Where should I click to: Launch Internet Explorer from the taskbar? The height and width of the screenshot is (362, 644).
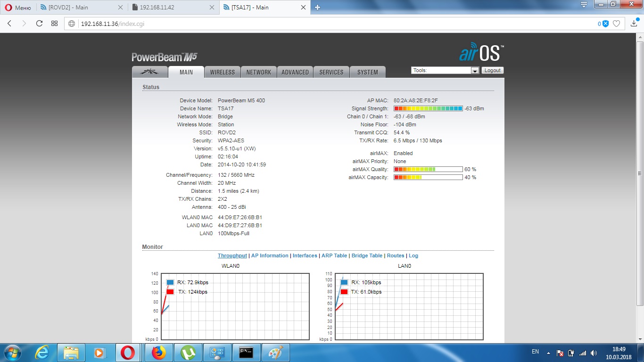[42, 353]
